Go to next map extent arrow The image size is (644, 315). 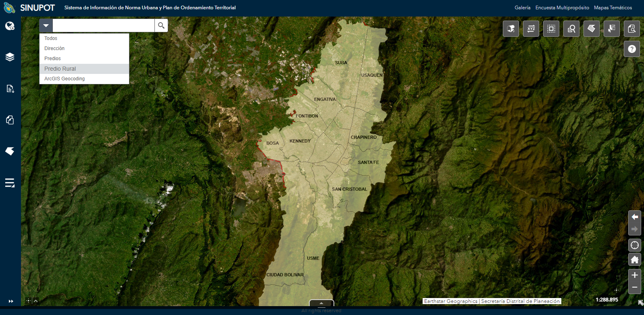[x=635, y=229]
